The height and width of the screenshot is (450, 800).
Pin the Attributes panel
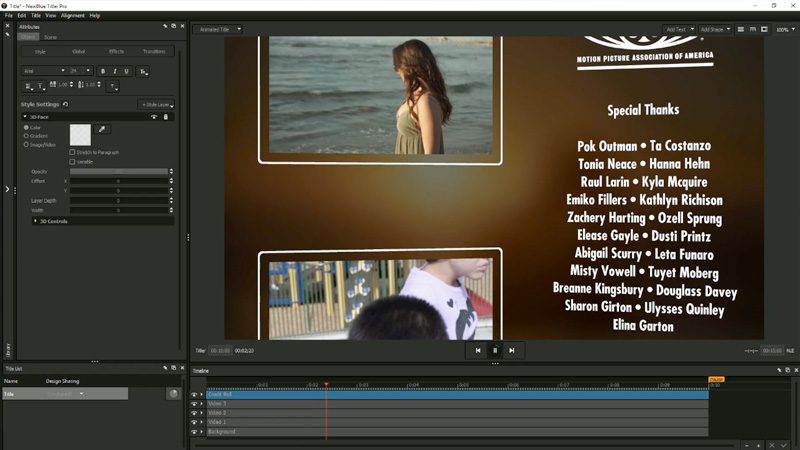point(165,26)
